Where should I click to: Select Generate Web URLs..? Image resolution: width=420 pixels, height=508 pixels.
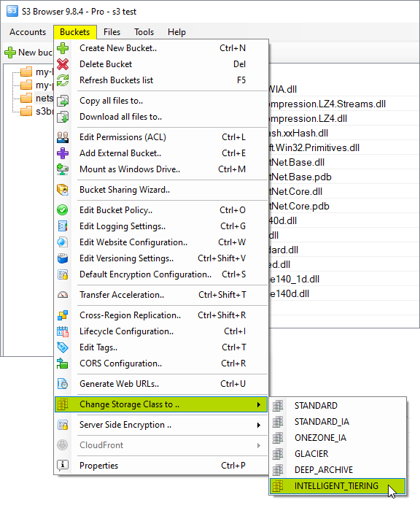161,384
